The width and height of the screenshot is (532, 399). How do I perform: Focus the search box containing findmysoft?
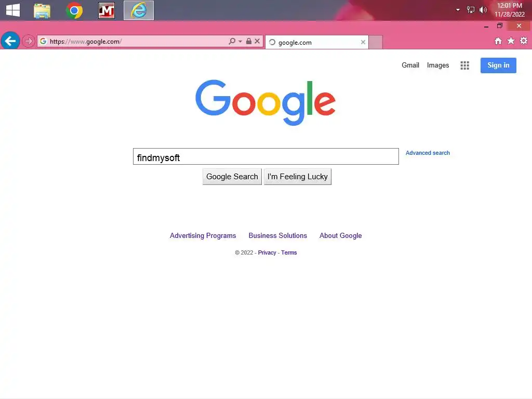click(265, 156)
